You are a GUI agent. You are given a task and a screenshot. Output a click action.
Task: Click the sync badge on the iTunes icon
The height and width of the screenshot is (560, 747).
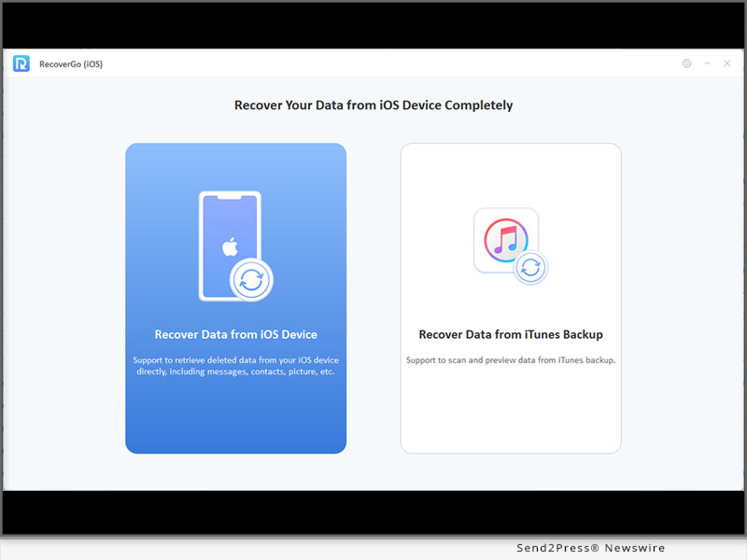[x=530, y=267]
